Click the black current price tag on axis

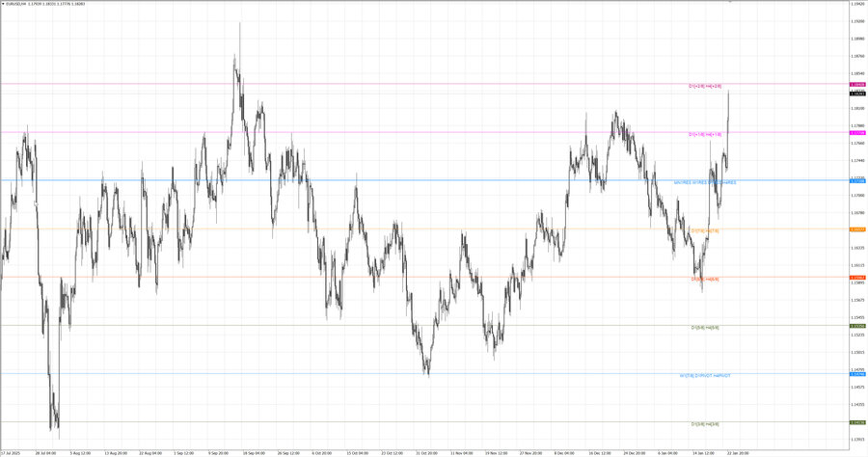click(857, 94)
